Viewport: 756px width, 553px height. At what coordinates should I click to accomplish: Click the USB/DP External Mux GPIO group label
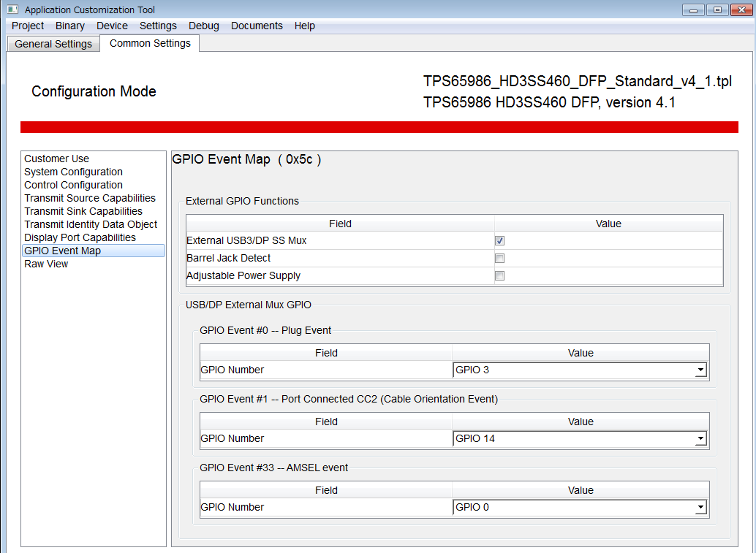[249, 305]
